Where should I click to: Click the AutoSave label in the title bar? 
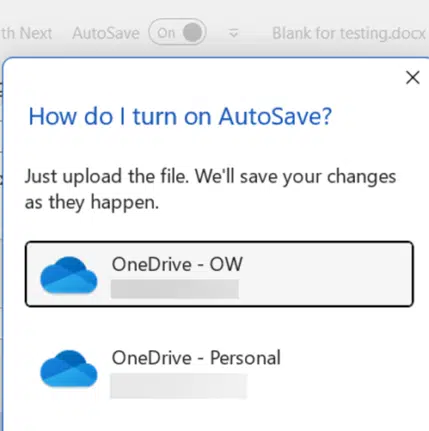[x=106, y=33]
